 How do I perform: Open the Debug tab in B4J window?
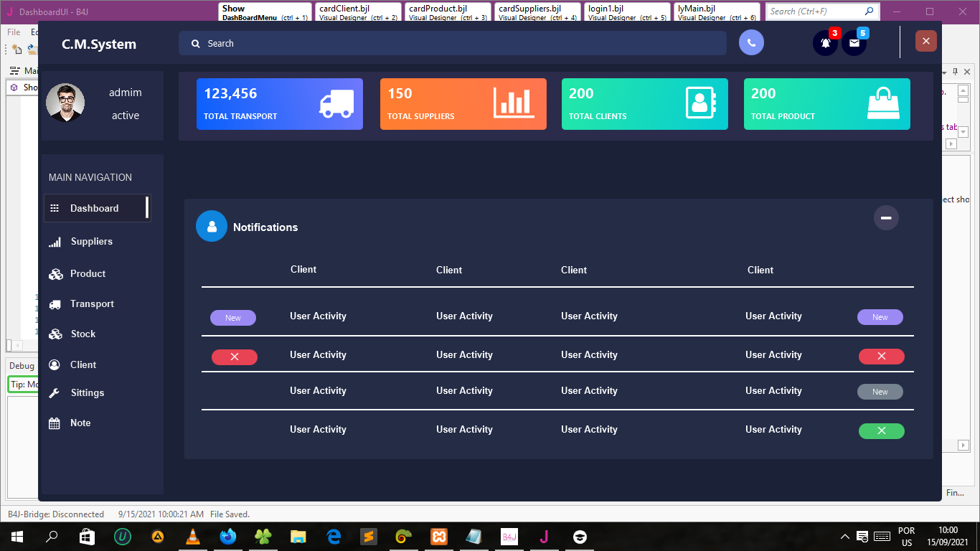22,366
